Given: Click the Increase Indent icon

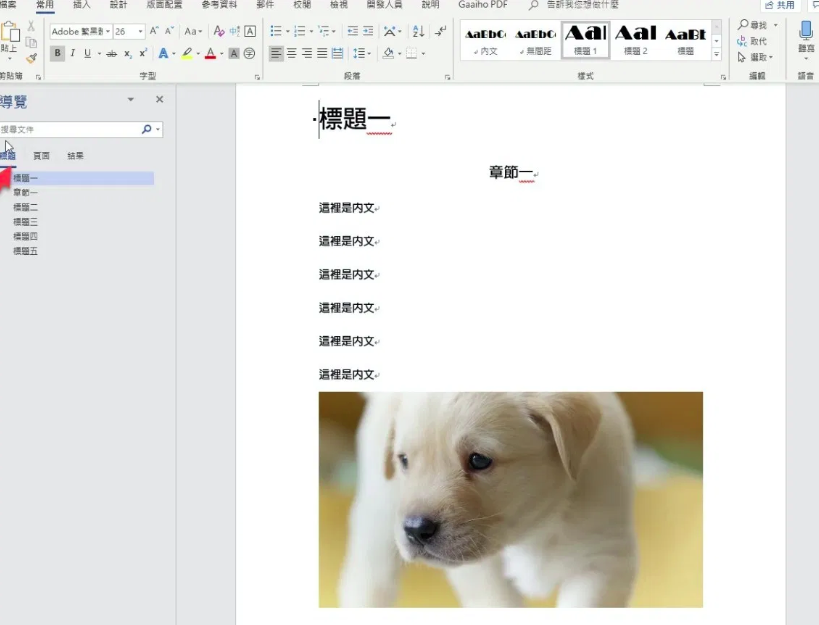Looking at the screenshot, I should 368,31.
